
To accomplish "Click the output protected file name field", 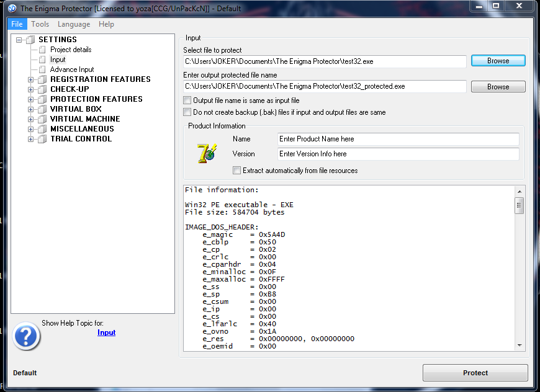I will click(x=325, y=86).
